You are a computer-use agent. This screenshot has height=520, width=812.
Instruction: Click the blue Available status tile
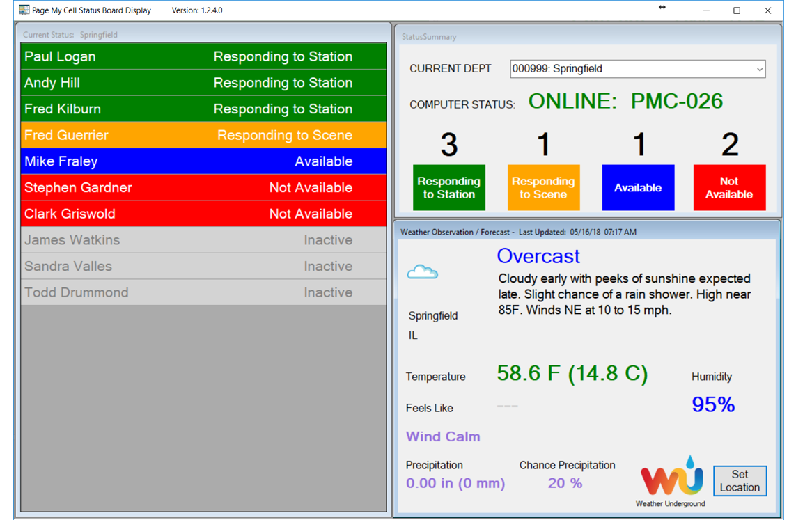click(638, 187)
